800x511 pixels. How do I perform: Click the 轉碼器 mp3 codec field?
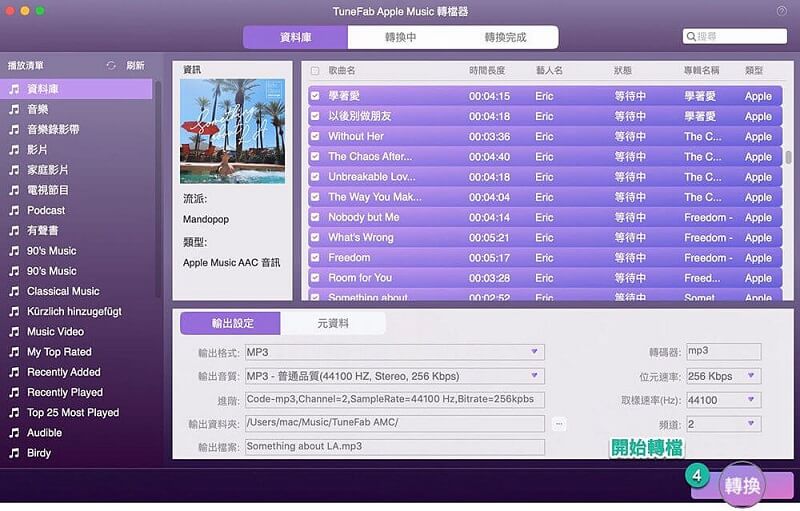click(x=723, y=351)
